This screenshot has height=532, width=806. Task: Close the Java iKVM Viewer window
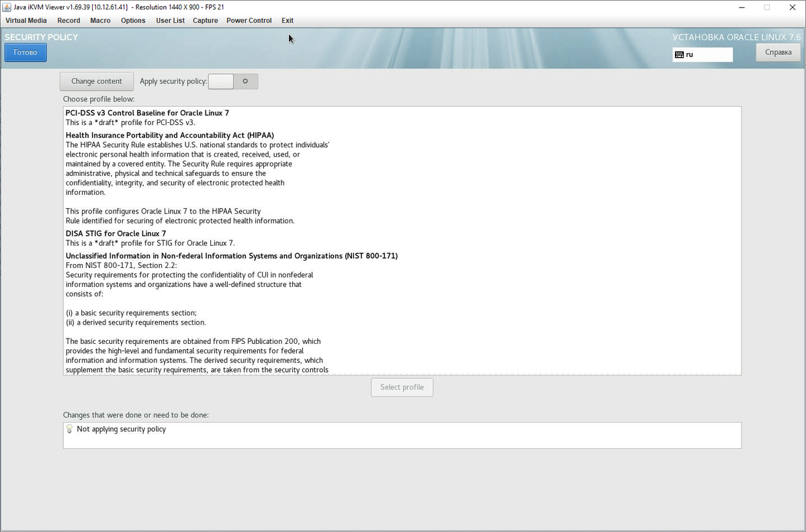793,7
